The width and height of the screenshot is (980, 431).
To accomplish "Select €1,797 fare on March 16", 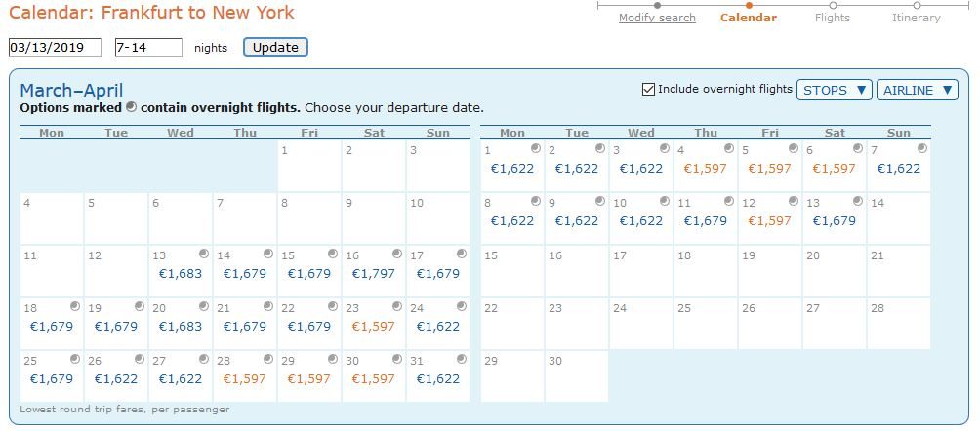I will pos(373,274).
